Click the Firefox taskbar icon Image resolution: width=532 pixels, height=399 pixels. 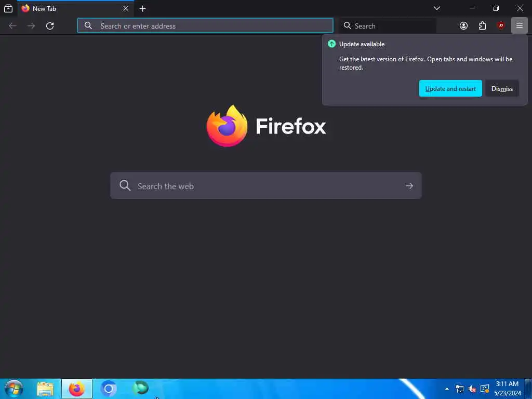77,389
